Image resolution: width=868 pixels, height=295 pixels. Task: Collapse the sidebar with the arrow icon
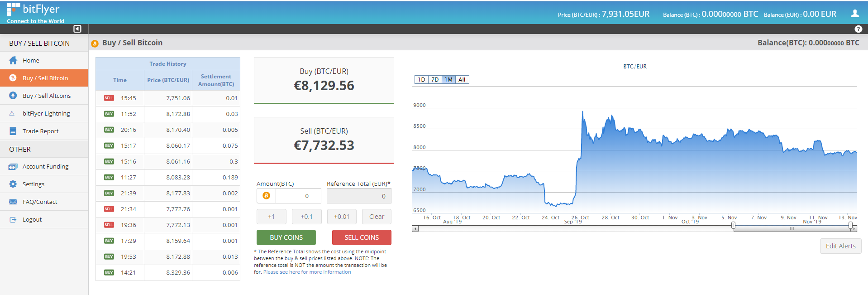[x=77, y=29]
